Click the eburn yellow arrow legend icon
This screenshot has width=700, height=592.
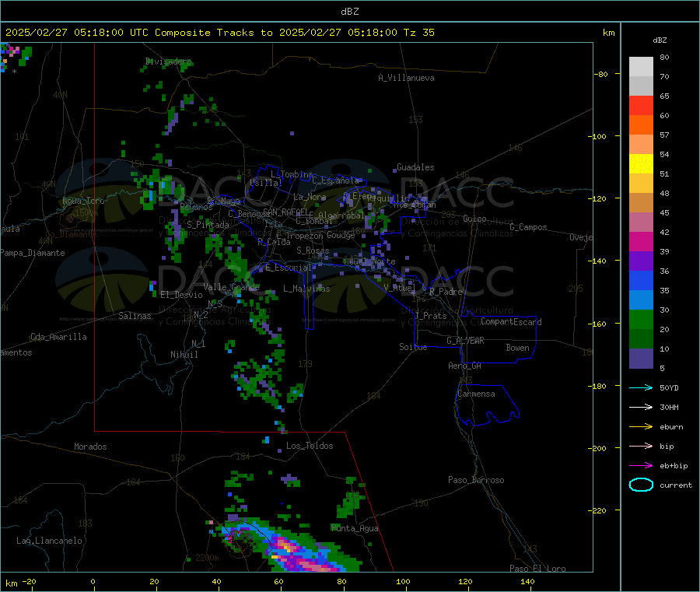(x=641, y=426)
